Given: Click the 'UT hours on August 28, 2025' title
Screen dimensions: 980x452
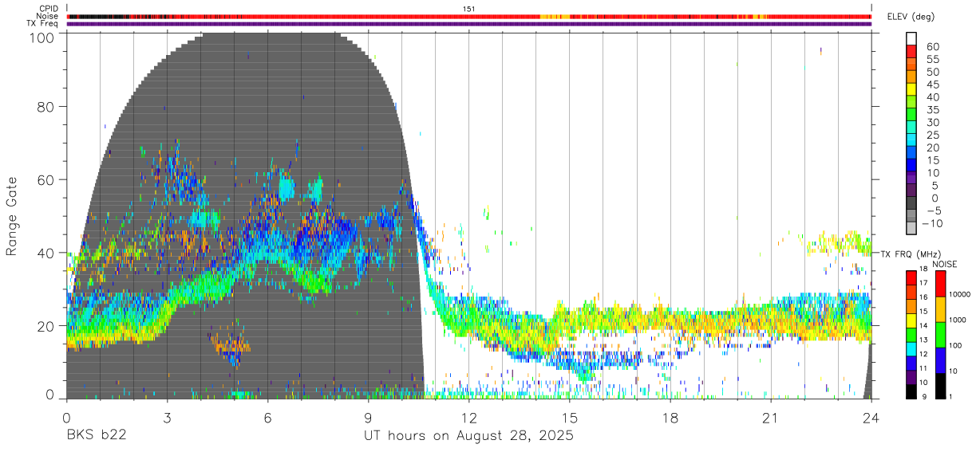Looking at the screenshot, I should pyautogui.click(x=468, y=437).
